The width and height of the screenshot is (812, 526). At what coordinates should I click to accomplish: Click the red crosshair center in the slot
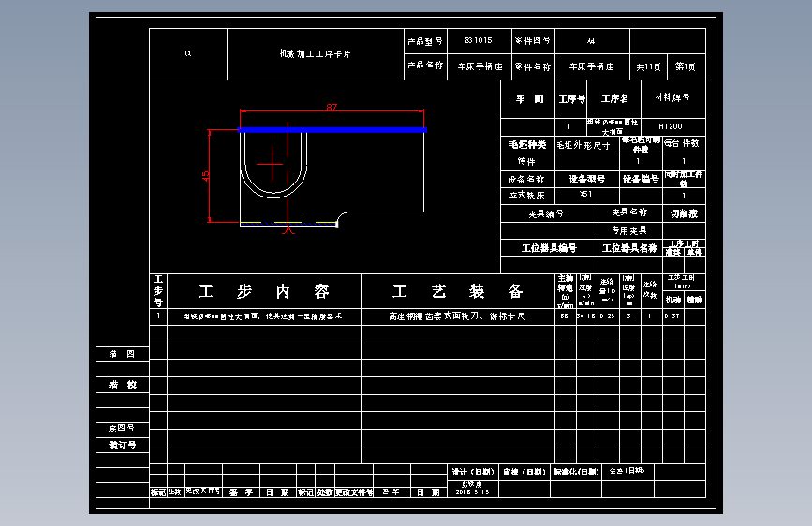point(273,165)
